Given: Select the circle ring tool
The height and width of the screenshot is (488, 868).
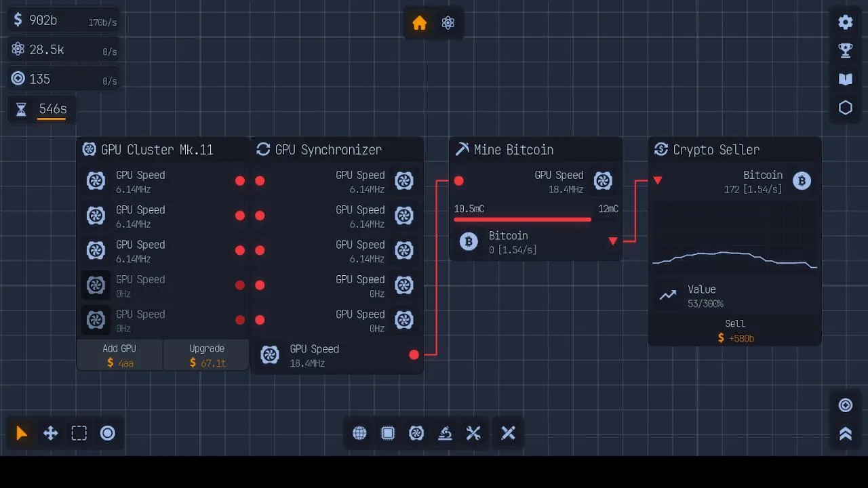Looking at the screenshot, I should point(108,433).
